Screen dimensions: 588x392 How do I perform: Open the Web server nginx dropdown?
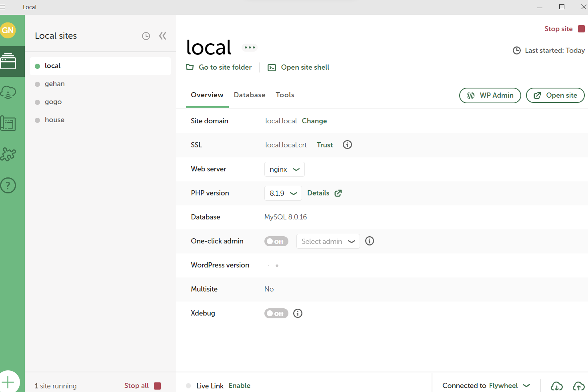click(284, 169)
